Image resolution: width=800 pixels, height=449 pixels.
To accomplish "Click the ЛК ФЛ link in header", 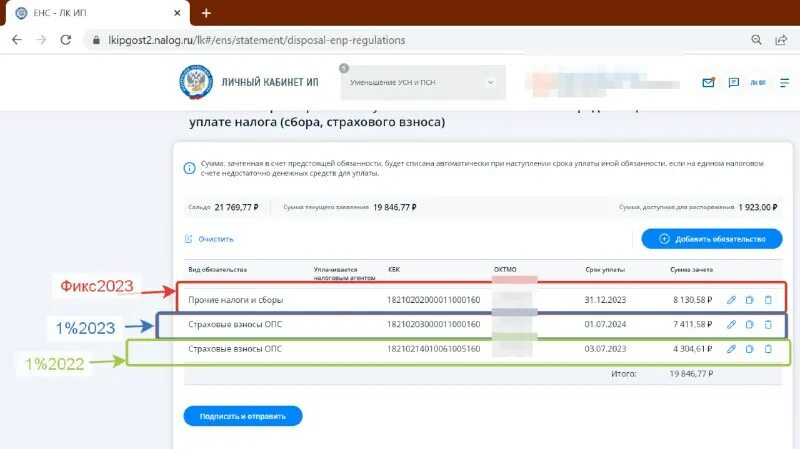I will tap(758, 83).
